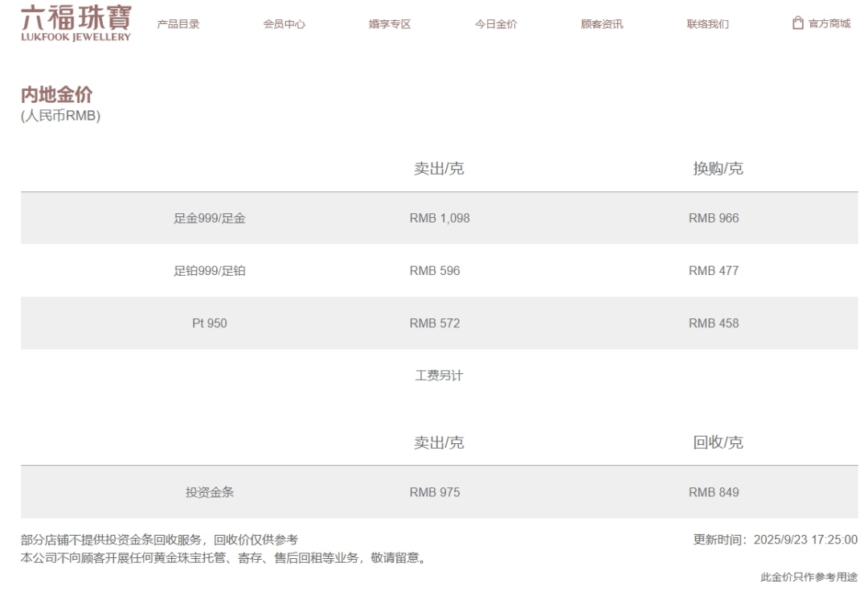This screenshot has height=604, width=868.
Task: Select the 足铂999/足铂 row label
Action: pos(210,271)
